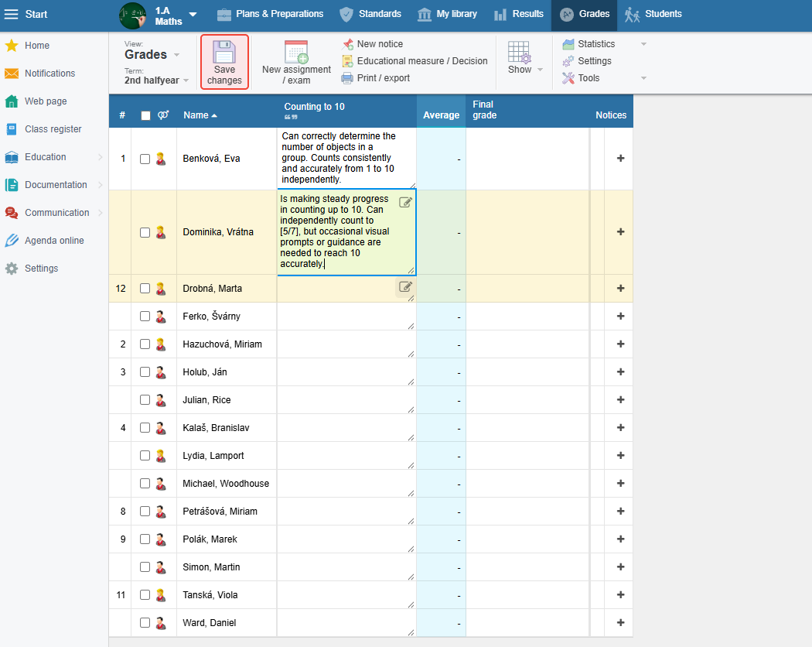Image resolution: width=812 pixels, height=647 pixels.
Task: Sort by the Name column header
Action: click(200, 115)
